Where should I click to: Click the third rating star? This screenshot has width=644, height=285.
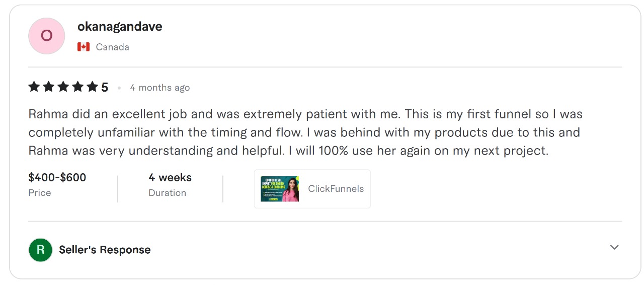pyautogui.click(x=63, y=87)
